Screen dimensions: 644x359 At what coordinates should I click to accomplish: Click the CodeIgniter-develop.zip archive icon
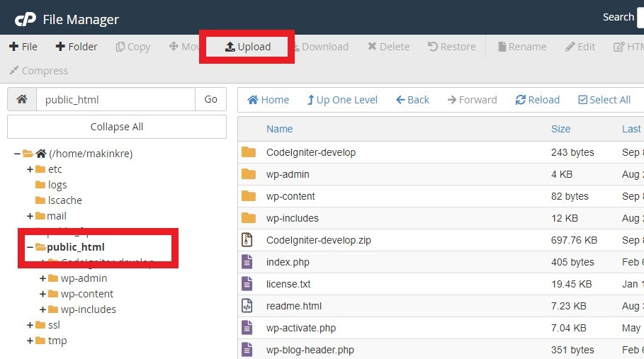tap(247, 240)
